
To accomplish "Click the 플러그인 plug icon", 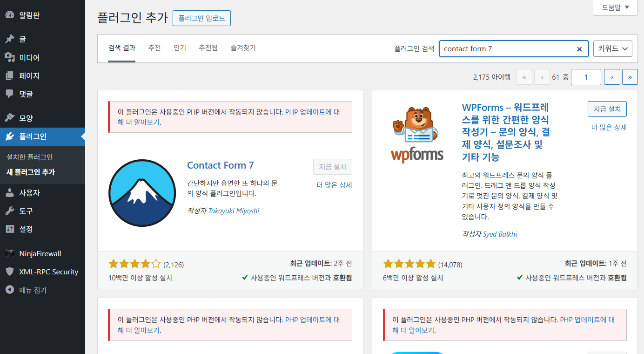I will [10, 136].
